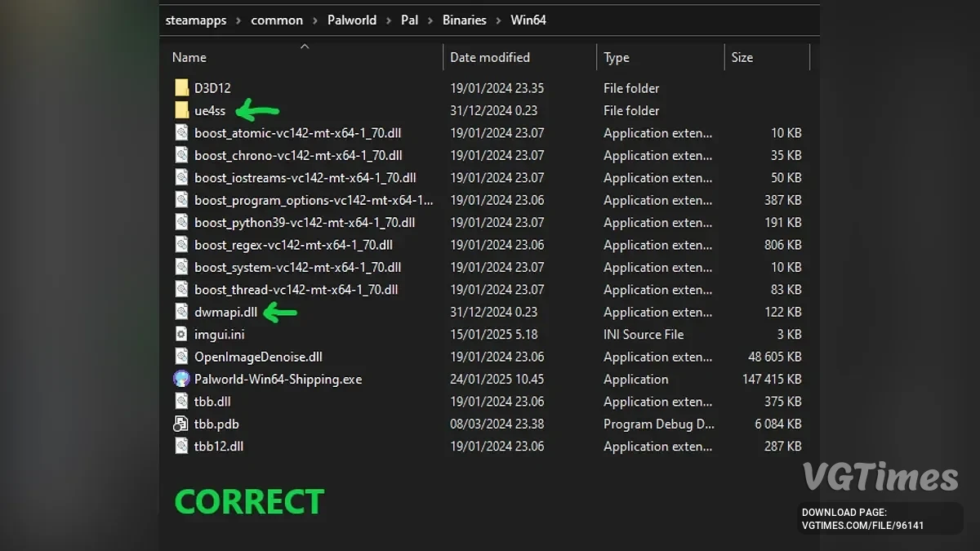Click the Program Debug D... type cell
This screenshot has width=980, height=551.
click(x=659, y=424)
